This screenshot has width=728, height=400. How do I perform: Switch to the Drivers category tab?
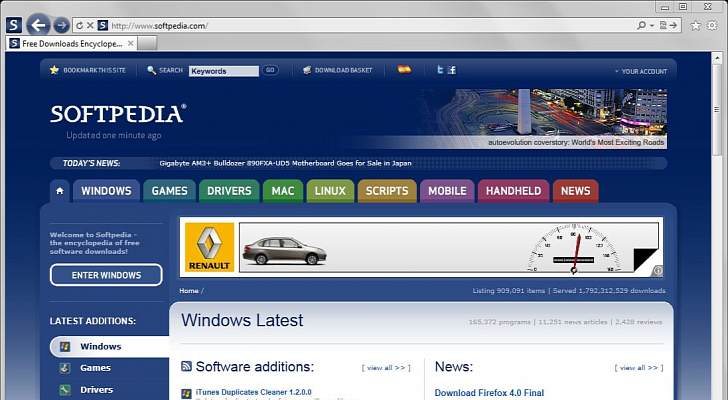click(229, 191)
